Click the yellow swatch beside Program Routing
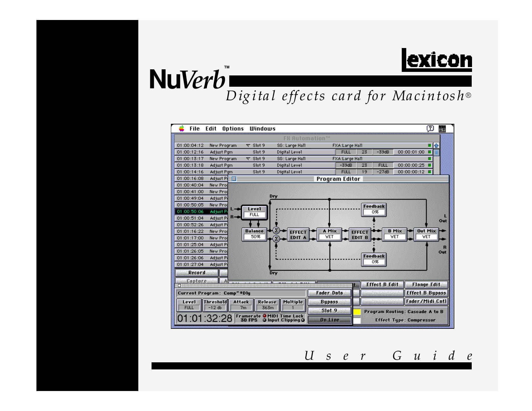 [x=357, y=312]
